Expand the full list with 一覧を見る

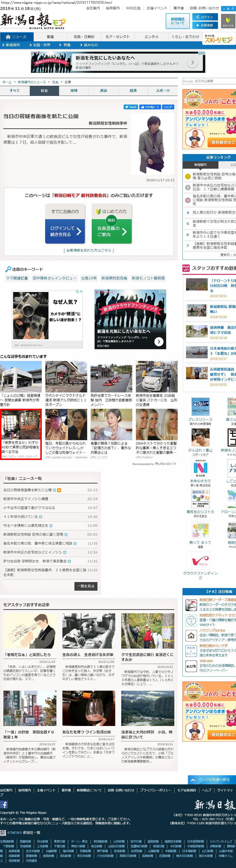[x=86, y=586]
